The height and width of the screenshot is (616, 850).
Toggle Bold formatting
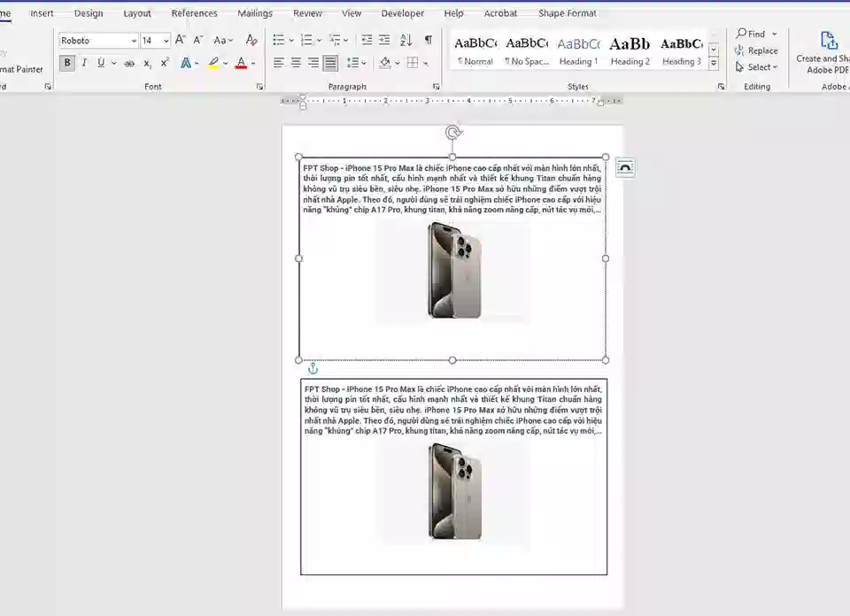tap(67, 63)
